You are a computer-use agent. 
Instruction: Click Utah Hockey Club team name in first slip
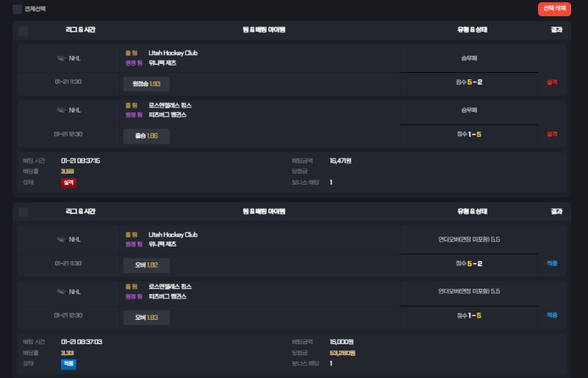pyautogui.click(x=173, y=53)
